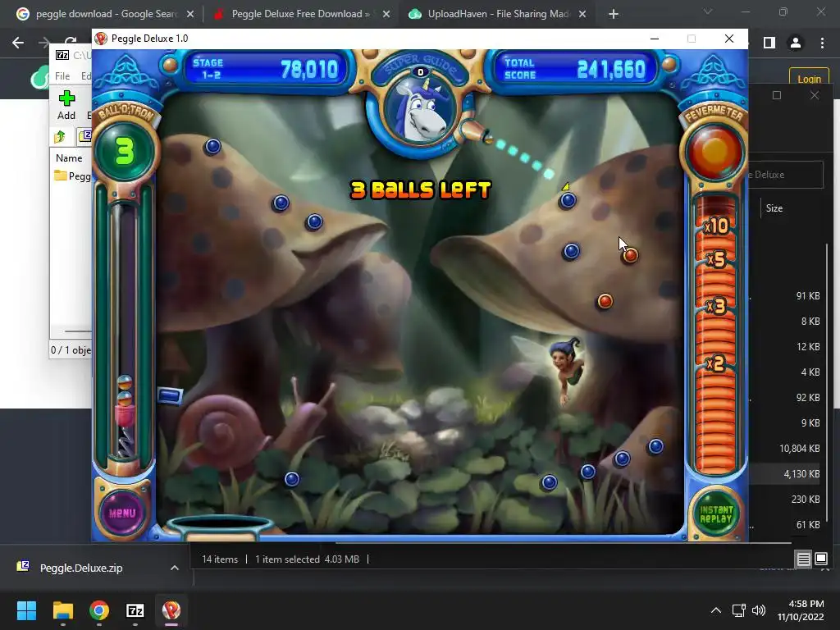Minimize the Peggle Deluxe 1.0 window
The height and width of the screenshot is (630, 840).
tap(654, 39)
